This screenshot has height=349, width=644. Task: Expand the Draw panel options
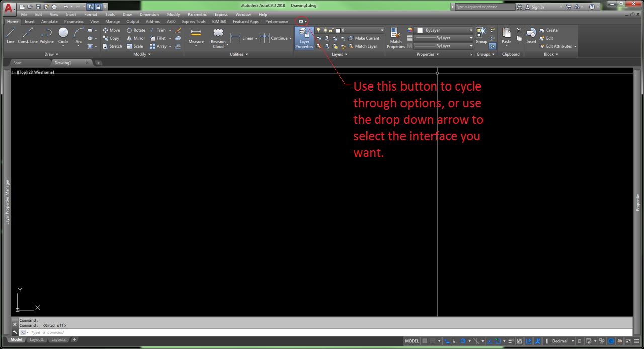point(51,54)
